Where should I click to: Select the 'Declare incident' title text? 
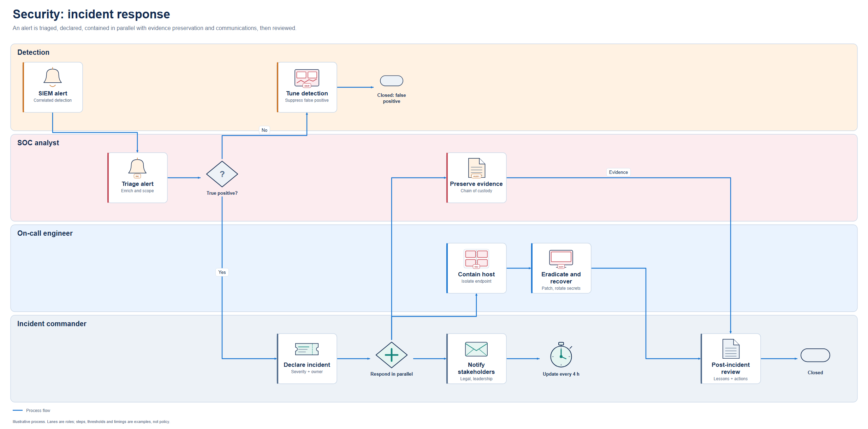(307, 365)
